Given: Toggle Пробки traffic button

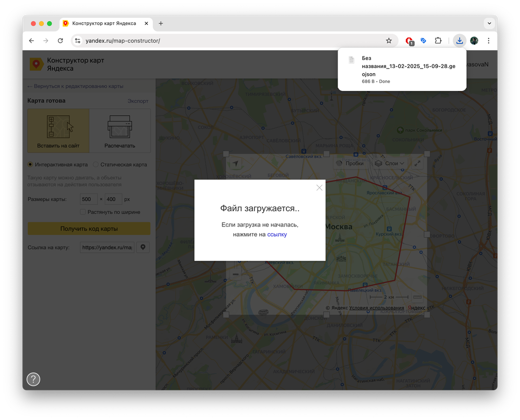Looking at the screenshot, I should point(350,163).
